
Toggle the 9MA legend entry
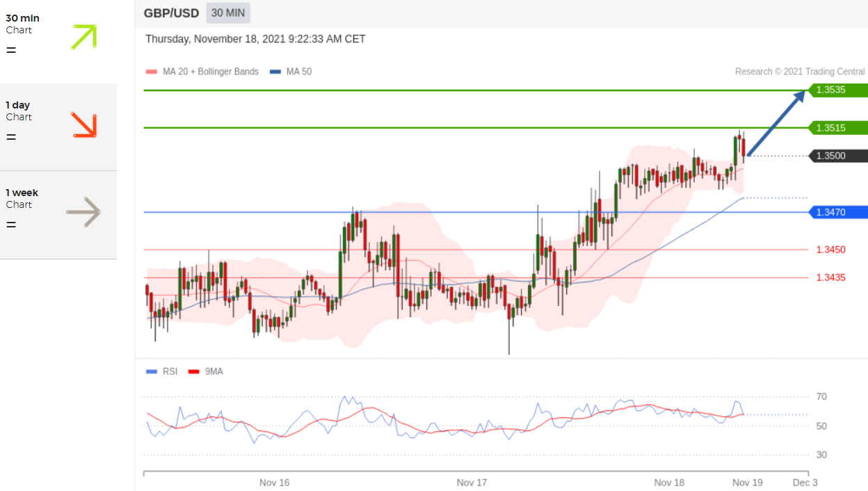(206, 371)
